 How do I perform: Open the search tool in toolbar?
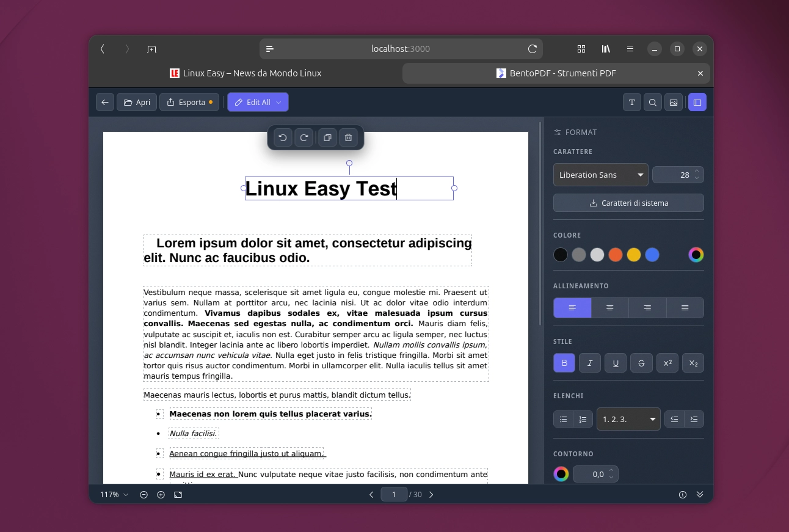point(653,102)
